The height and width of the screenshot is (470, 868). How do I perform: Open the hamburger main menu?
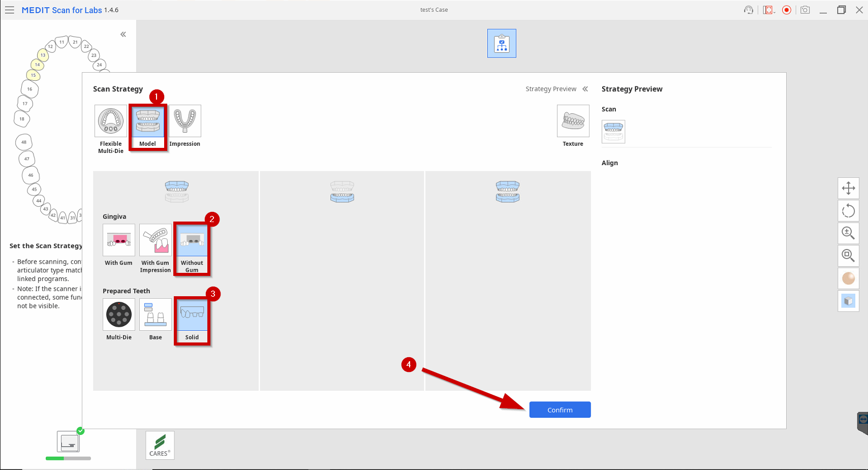point(10,10)
